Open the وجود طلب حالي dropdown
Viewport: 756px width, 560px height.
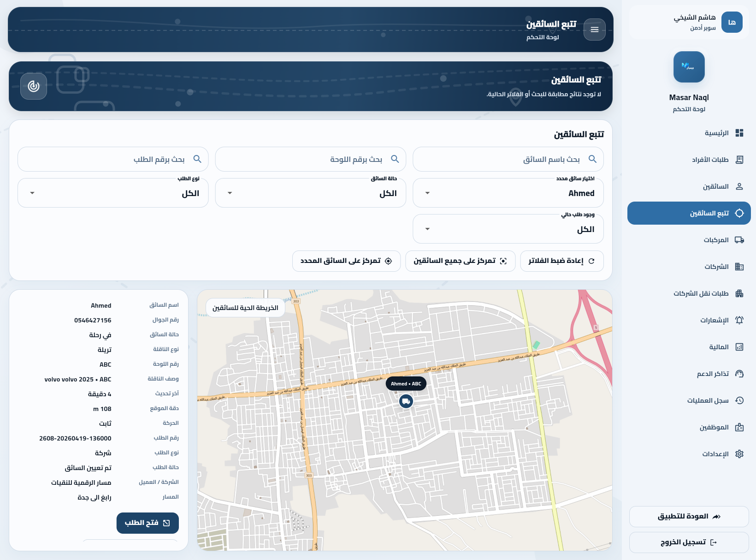pos(508,229)
